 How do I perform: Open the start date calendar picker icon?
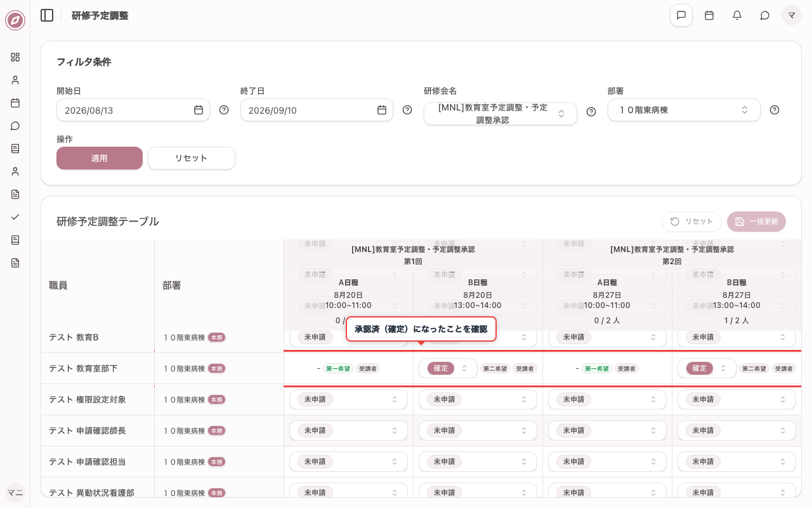pyautogui.click(x=199, y=110)
